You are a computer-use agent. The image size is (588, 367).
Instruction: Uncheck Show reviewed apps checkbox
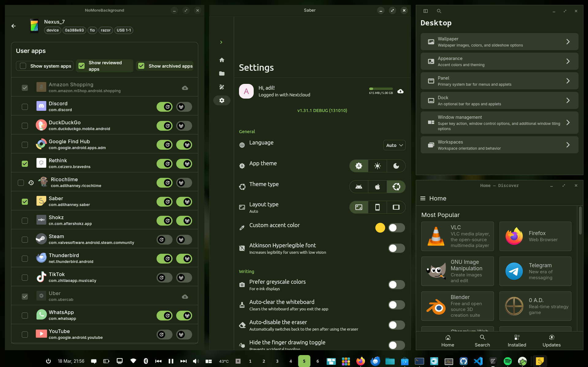coord(82,66)
